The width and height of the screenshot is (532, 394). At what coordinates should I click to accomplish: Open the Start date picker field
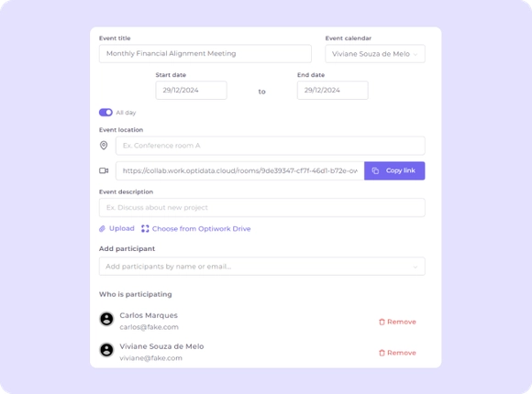click(192, 90)
